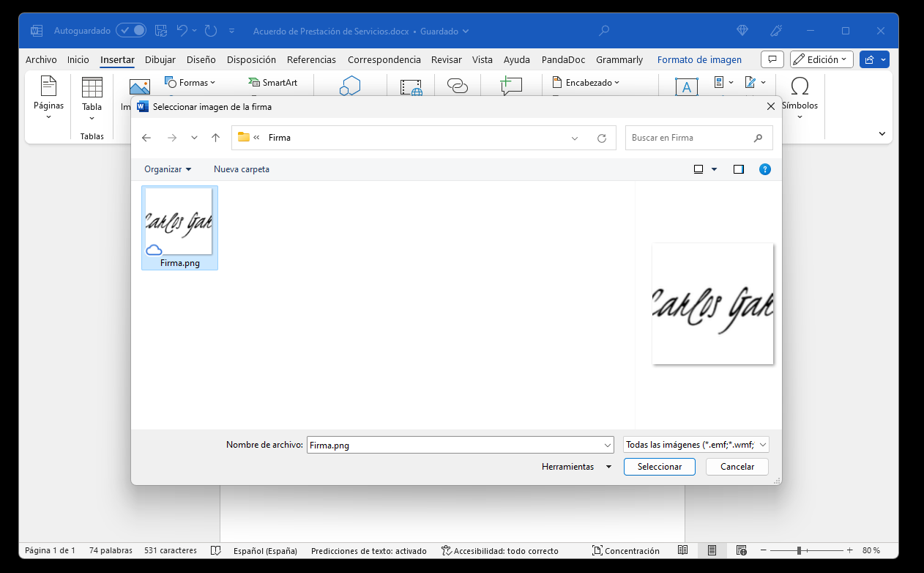Image resolution: width=924 pixels, height=573 pixels.
Task: Click the new comment icon
Action: (510, 86)
